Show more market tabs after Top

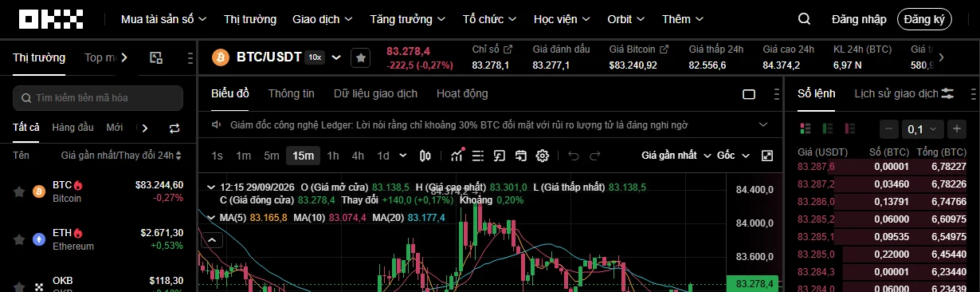coord(125,57)
